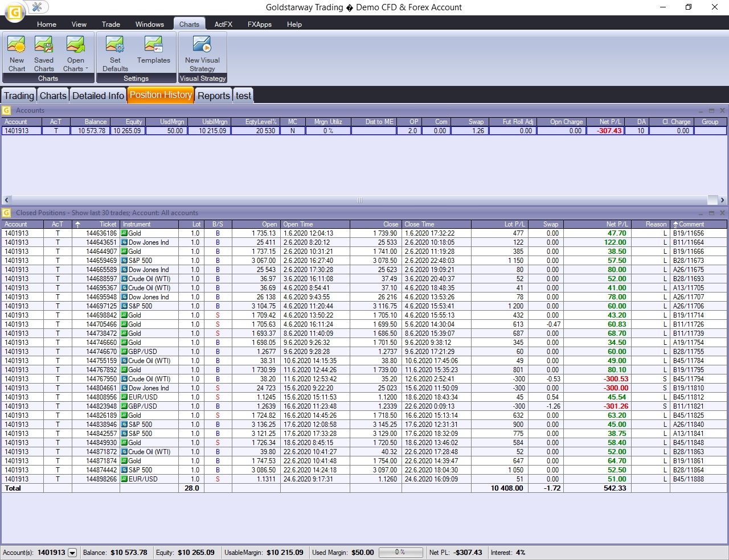Click the Net P/L value -307.43 in Accounts

(610, 131)
